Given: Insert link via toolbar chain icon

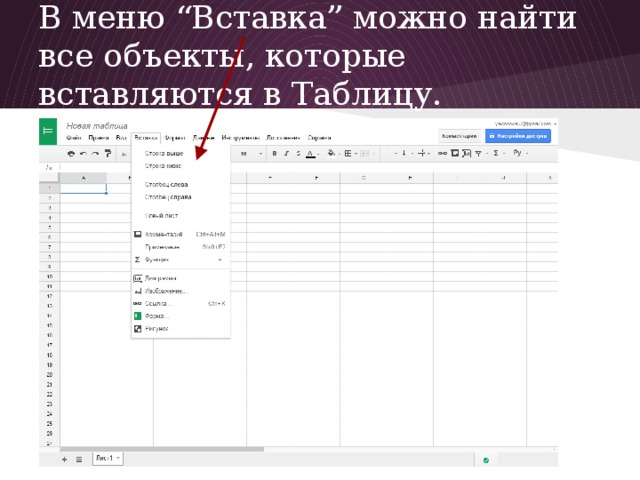Looking at the screenshot, I should [442, 153].
